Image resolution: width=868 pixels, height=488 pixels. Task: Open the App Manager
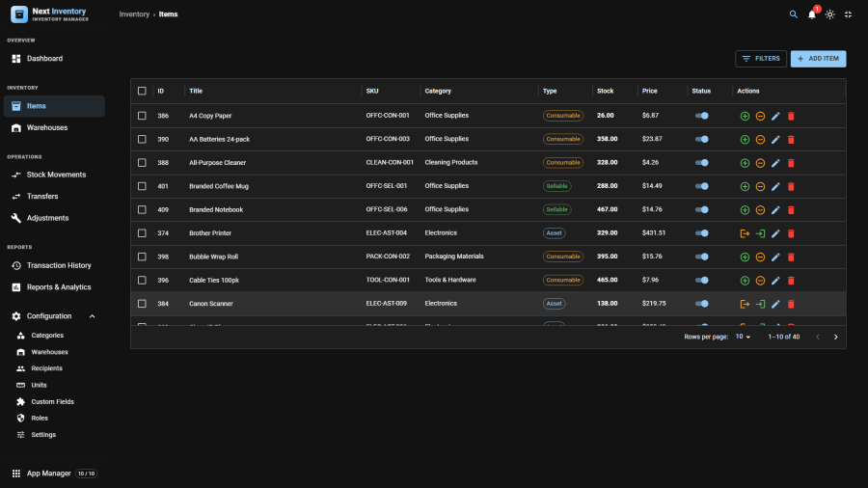click(x=54, y=474)
